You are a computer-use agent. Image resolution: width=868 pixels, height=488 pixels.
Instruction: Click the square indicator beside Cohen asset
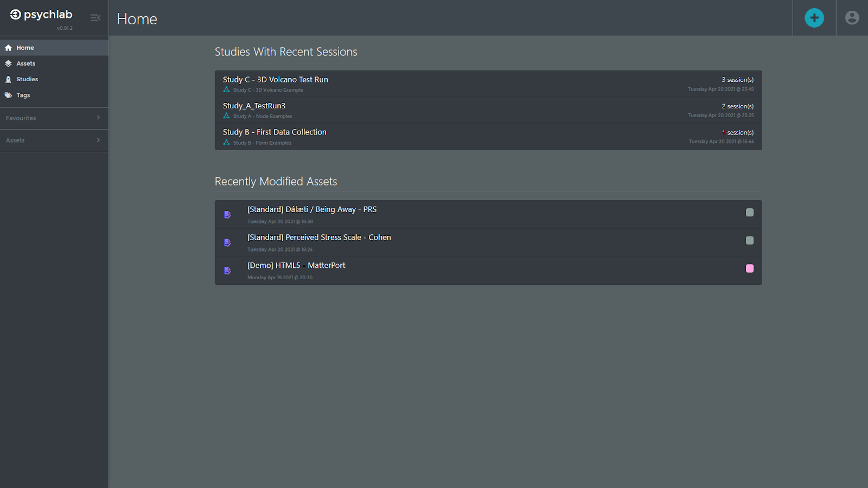coord(750,240)
